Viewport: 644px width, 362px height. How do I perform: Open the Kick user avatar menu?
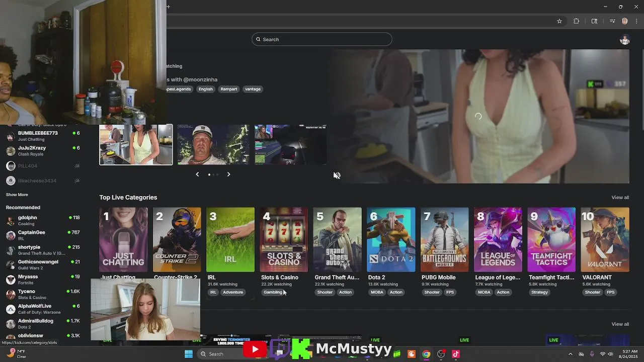coord(624,40)
